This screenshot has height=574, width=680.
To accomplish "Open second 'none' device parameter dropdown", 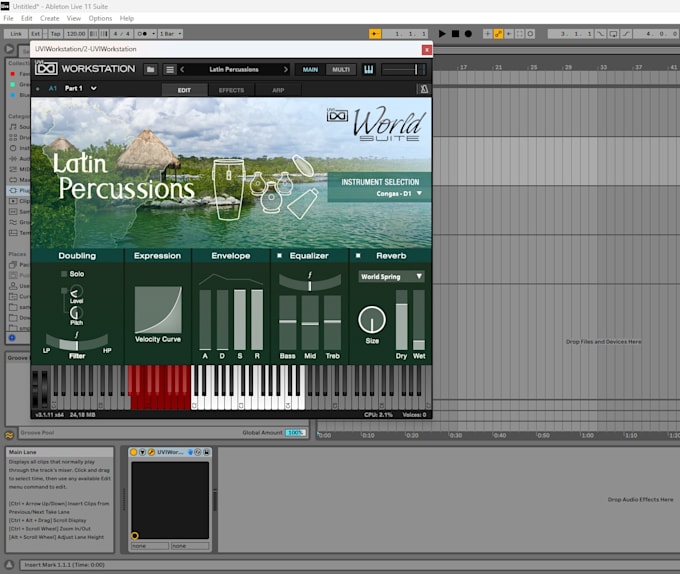I will 190,546.
